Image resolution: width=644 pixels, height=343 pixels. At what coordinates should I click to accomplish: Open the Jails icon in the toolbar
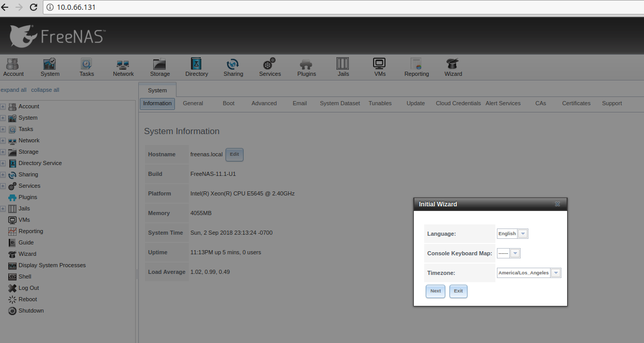pos(343,67)
